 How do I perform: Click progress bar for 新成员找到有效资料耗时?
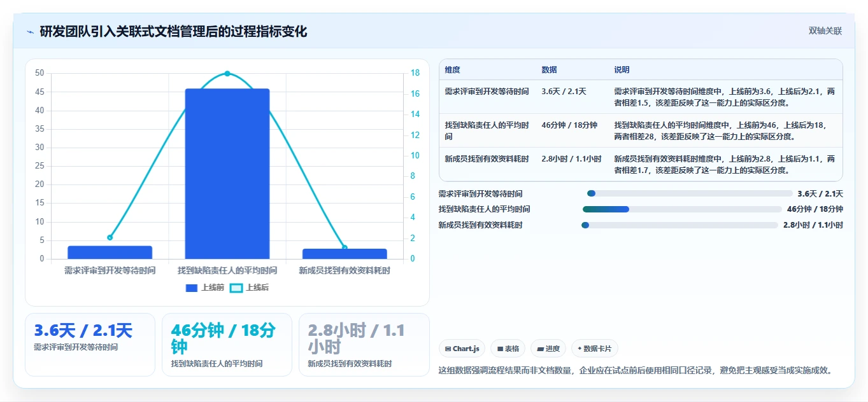(x=679, y=225)
